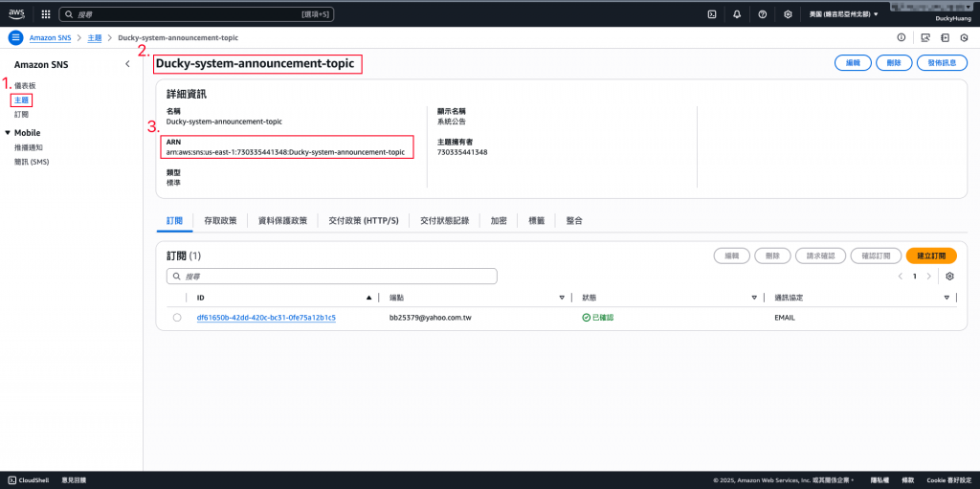
Task: Switch to the 存取政策 tab
Action: coord(220,221)
